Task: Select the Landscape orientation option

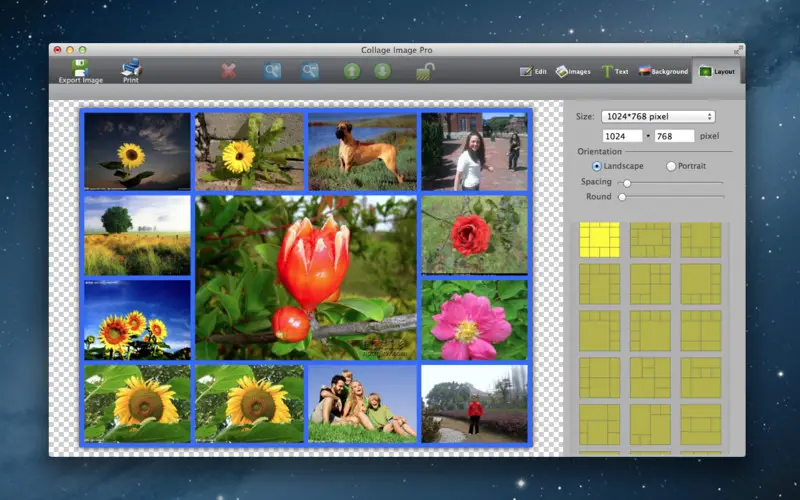Action: pos(597,166)
